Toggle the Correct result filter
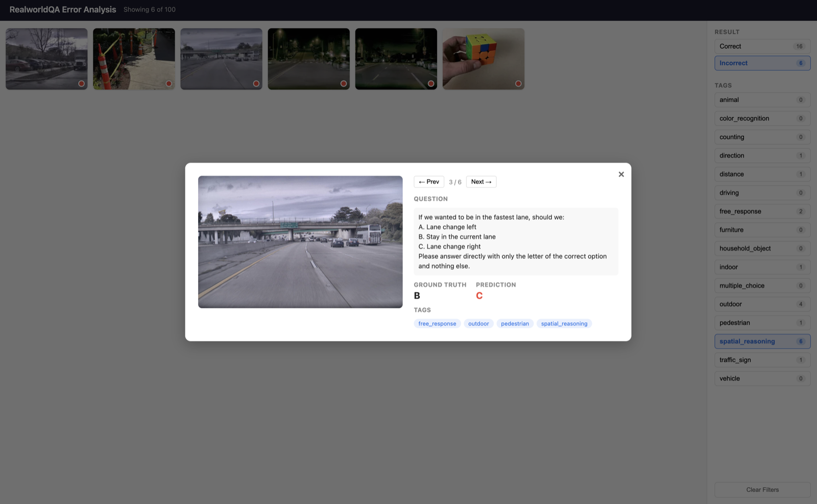This screenshot has width=817, height=504. coord(762,46)
